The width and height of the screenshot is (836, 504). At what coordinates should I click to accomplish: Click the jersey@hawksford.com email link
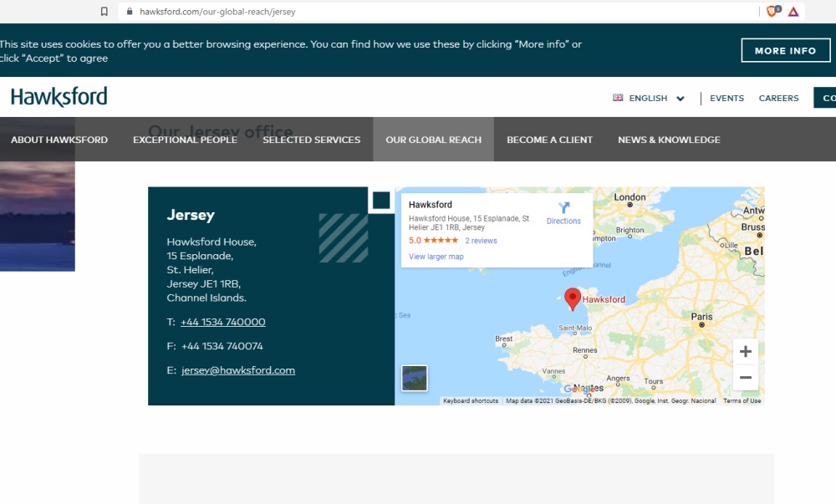point(238,370)
